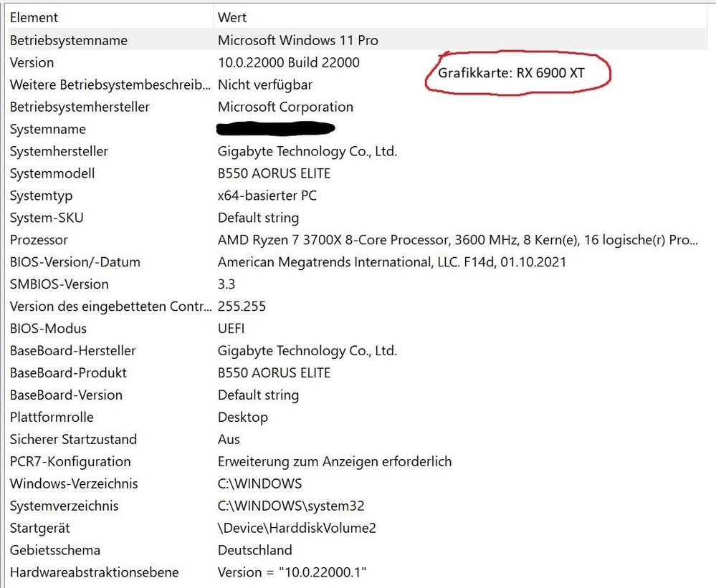Click value 'C:\WINDOWS\system32'
Image resolution: width=716 pixels, height=588 pixels.
point(291,506)
